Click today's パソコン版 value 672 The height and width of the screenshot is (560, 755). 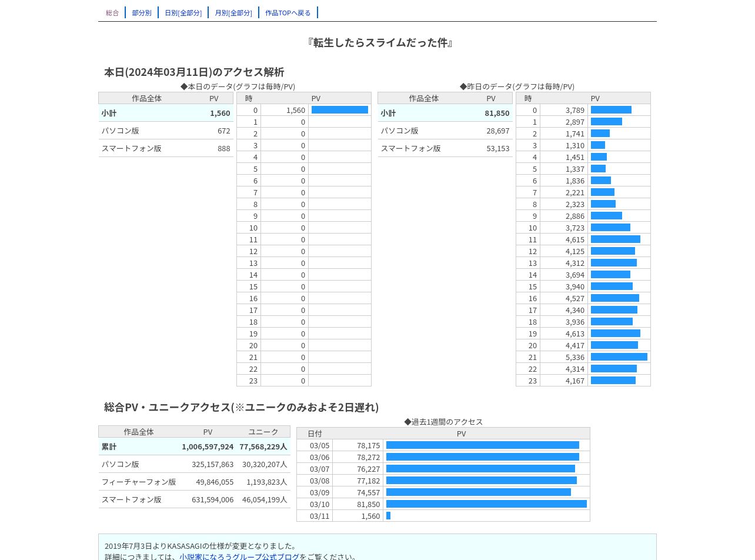[x=223, y=131]
